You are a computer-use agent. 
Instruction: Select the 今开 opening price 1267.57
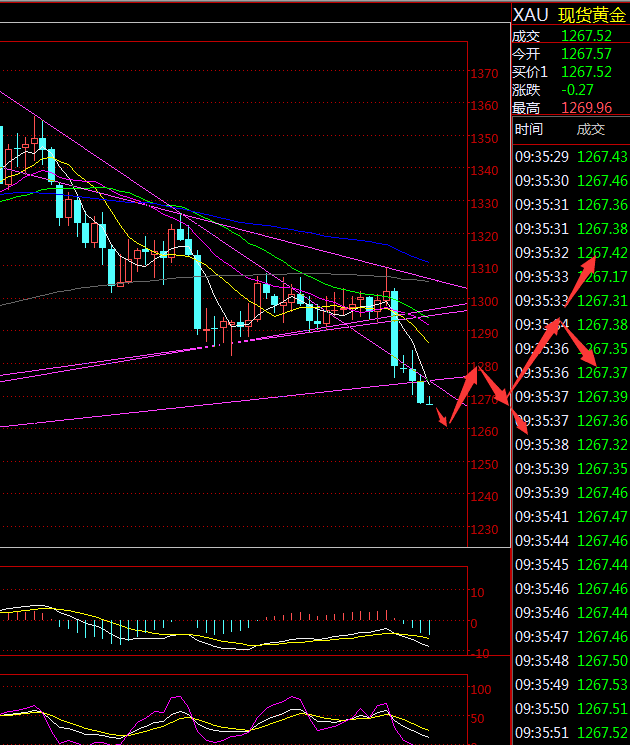click(586, 54)
